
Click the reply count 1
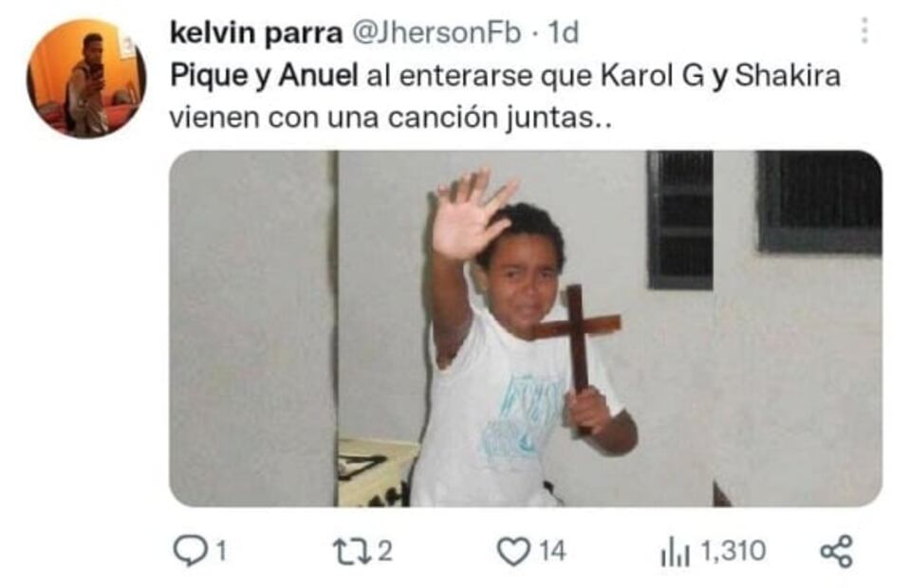[220, 551]
